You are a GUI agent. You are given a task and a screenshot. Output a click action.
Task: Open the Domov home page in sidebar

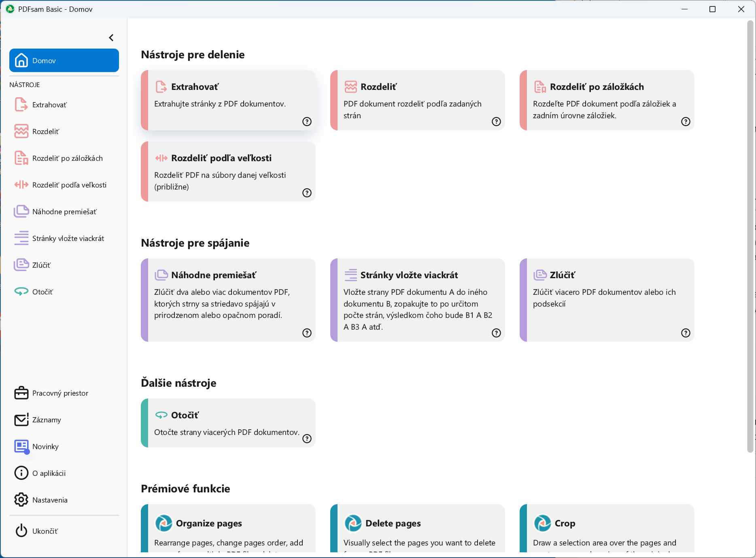[64, 60]
